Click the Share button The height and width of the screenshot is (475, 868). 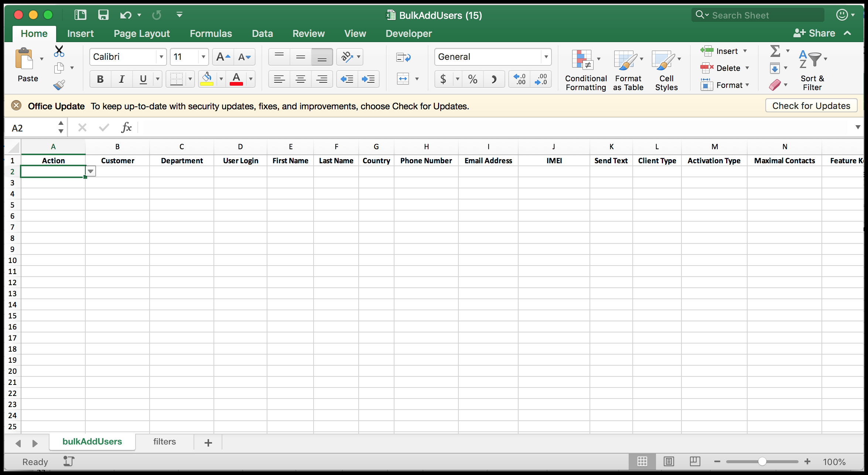(814, 33)
